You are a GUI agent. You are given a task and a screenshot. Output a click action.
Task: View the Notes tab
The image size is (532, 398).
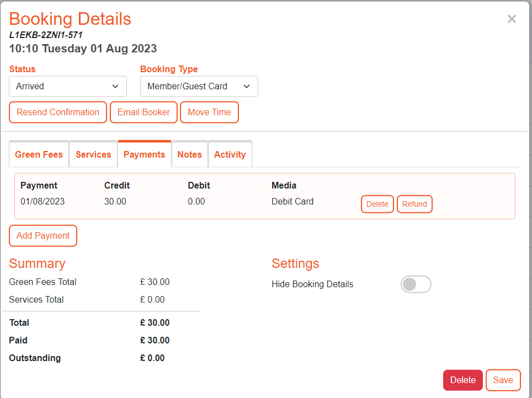[189, 154]
